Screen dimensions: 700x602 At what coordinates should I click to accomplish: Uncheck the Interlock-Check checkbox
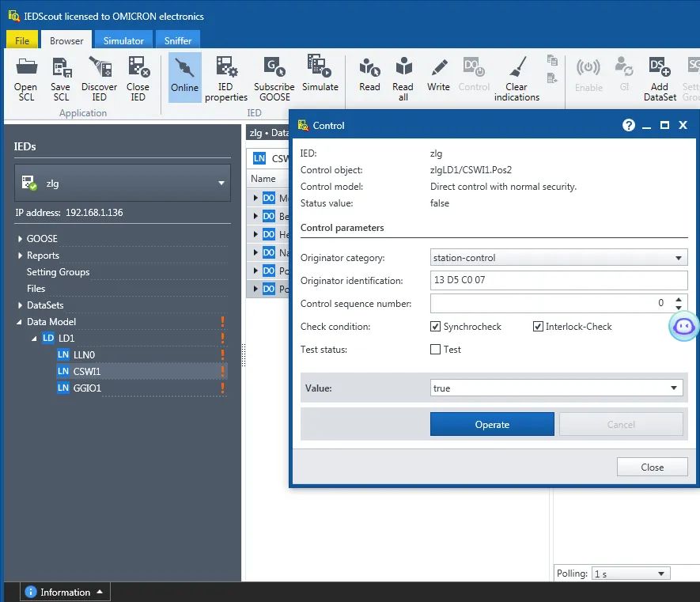pos(538,327)
